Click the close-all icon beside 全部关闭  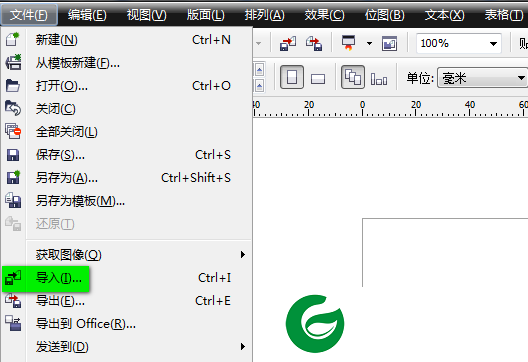[13, 131]
